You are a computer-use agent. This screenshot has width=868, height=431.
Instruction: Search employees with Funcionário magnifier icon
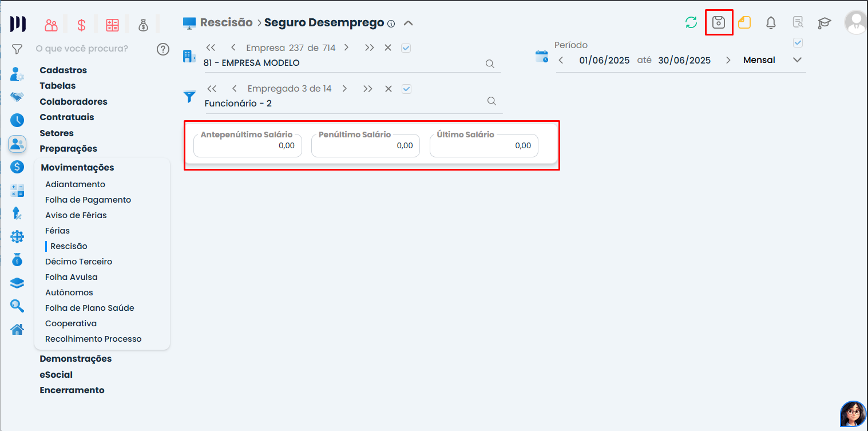[492, 101]
